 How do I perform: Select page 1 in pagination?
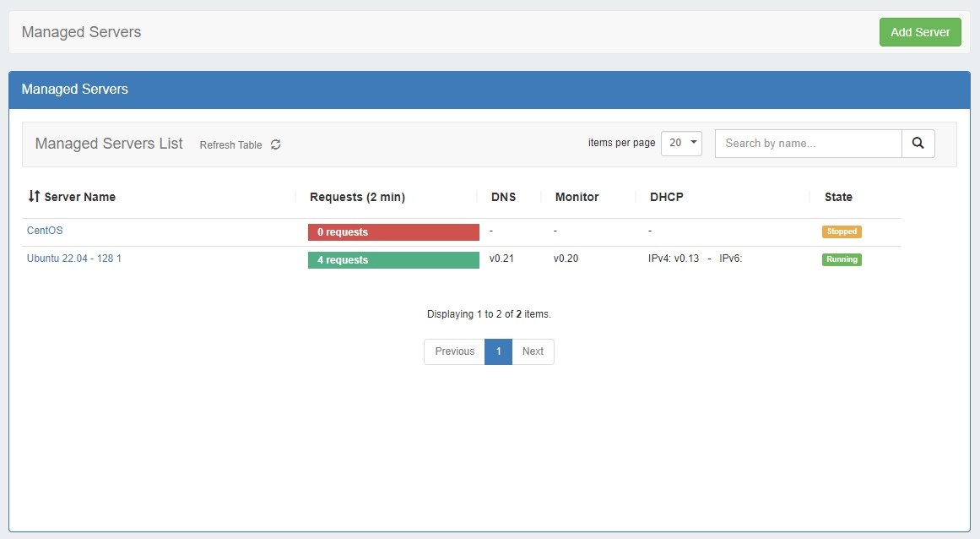[x=498, y=351]
